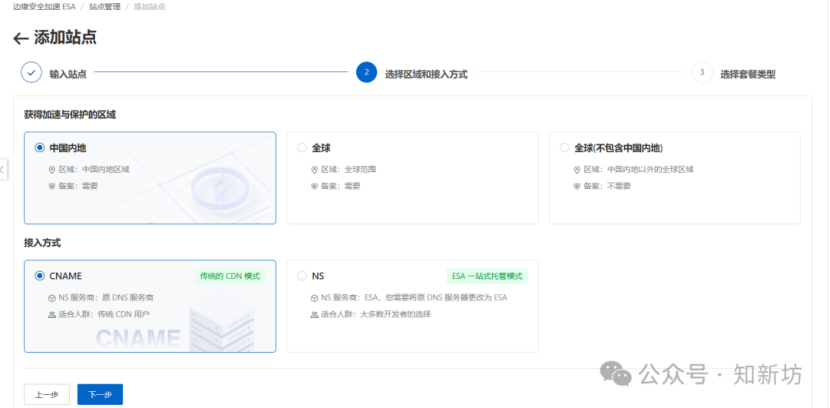Image resolution: width=830 pixels, height=408 pixels.
Task: Select the 全球 region radio button
Action: tap(302, 147)
